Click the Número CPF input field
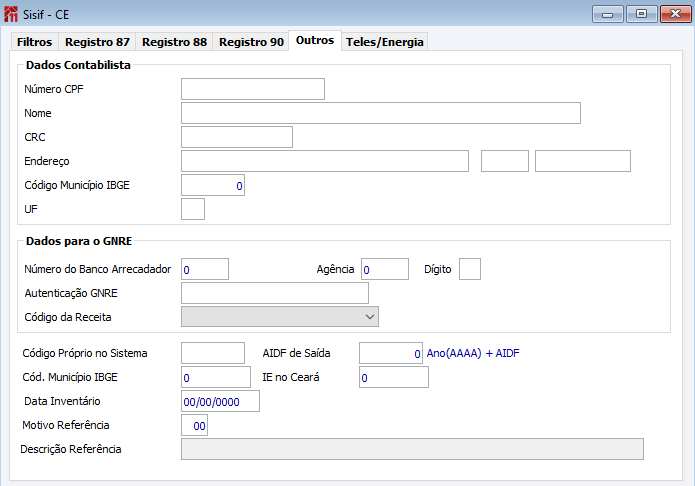The height and width of the screenshot is (486, 695). pos(253,89)
